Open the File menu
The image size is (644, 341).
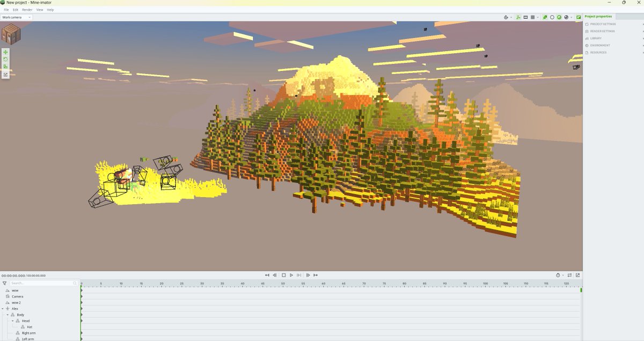pos(6,10)
